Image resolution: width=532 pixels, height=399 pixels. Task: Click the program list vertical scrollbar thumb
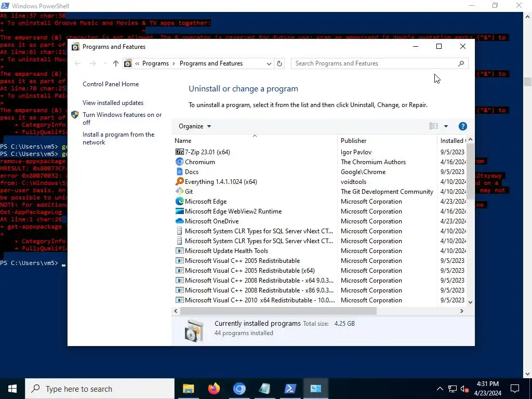[x=470, y=171]
